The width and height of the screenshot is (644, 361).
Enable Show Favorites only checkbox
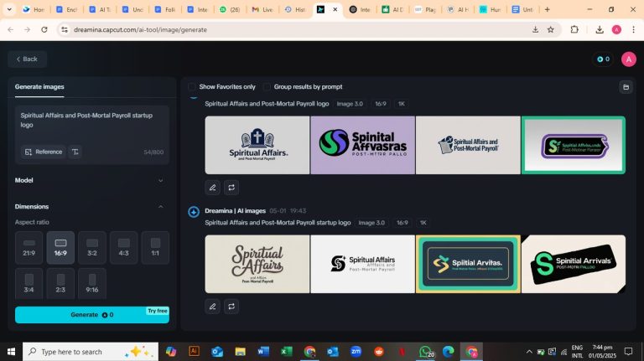[x=193, y=86]
